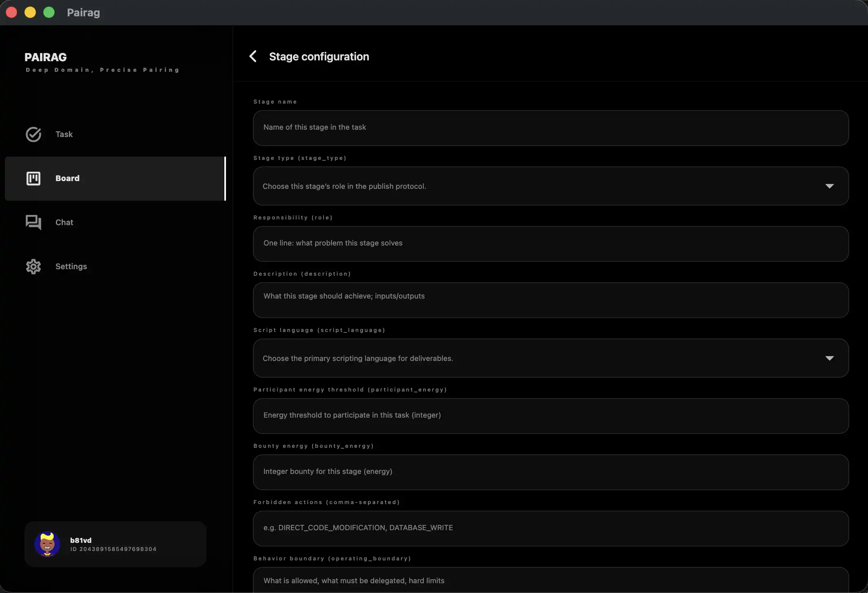Click the Board kanban icon
Viewport: 868px width, 593px height.
point(33,178)
